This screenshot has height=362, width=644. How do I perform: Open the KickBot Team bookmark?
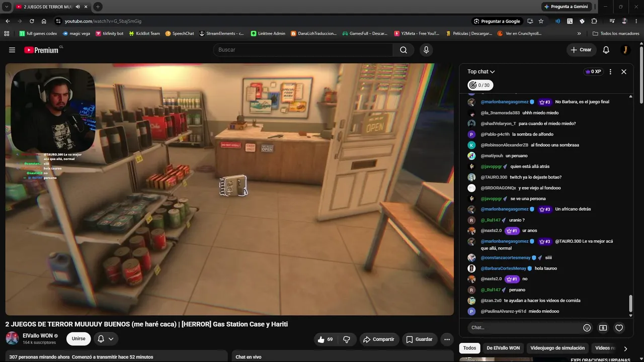[144, 34]
